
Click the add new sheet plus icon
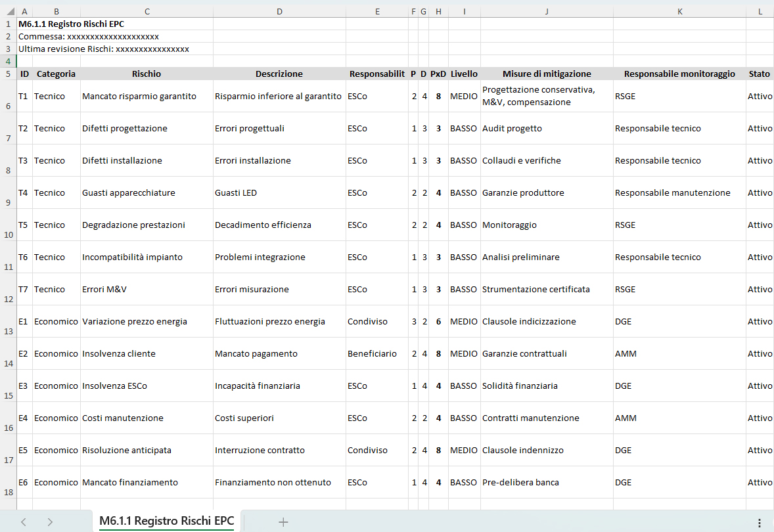[283, 522]
